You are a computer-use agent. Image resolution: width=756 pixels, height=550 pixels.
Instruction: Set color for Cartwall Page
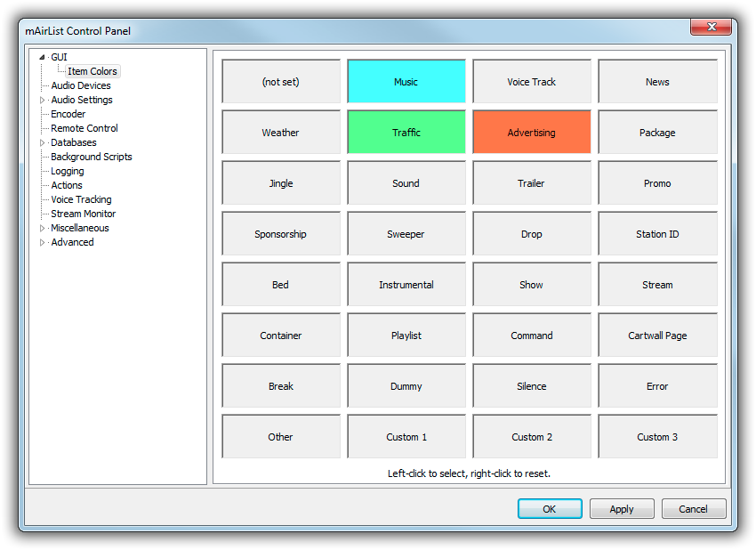coord(657,336)
